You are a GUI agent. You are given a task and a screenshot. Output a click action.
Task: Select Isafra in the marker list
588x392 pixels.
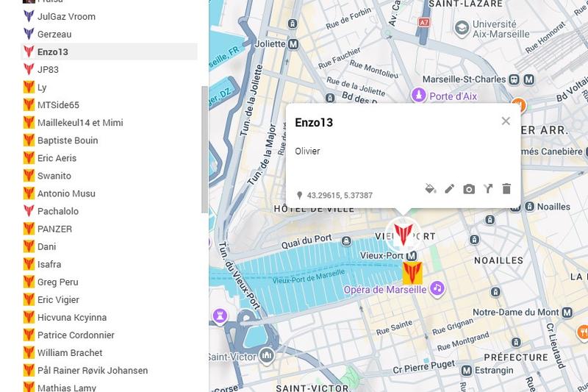[109, 264]
